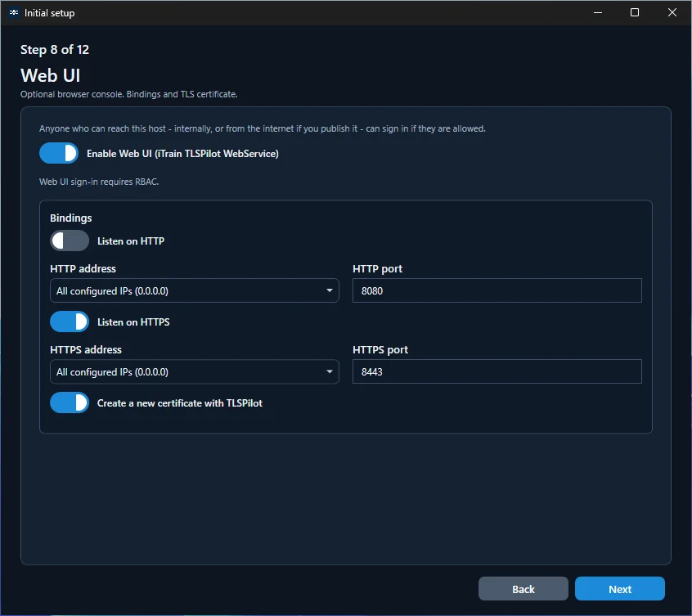Toggle Enable Web UI switch
This screenshot has width=692, height=616.
(x=59, y=153)
